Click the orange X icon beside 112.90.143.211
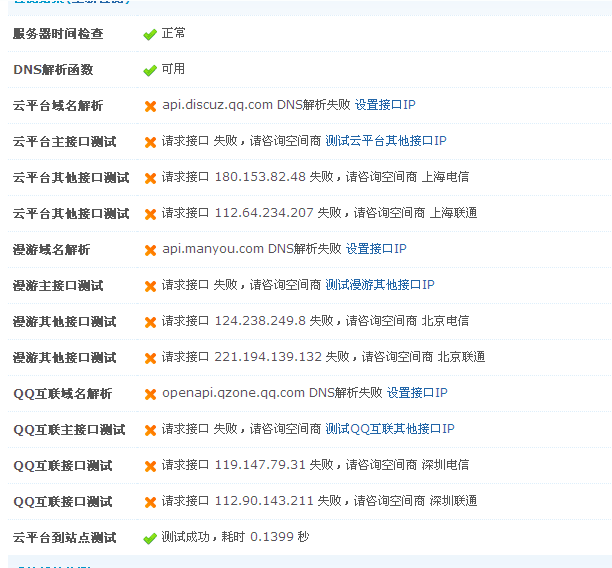The image size is (612, 568). [150, 502]
